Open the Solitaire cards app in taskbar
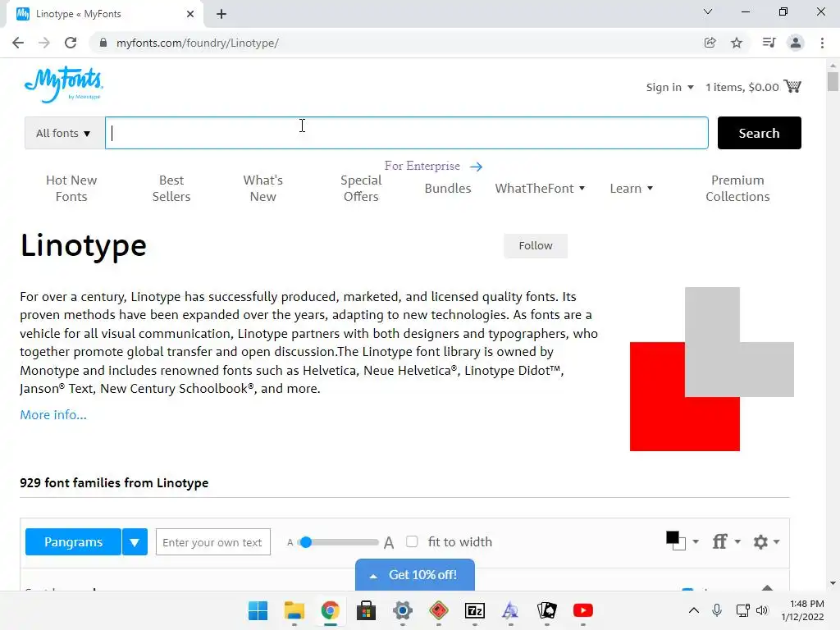 [x=547, y=610]
